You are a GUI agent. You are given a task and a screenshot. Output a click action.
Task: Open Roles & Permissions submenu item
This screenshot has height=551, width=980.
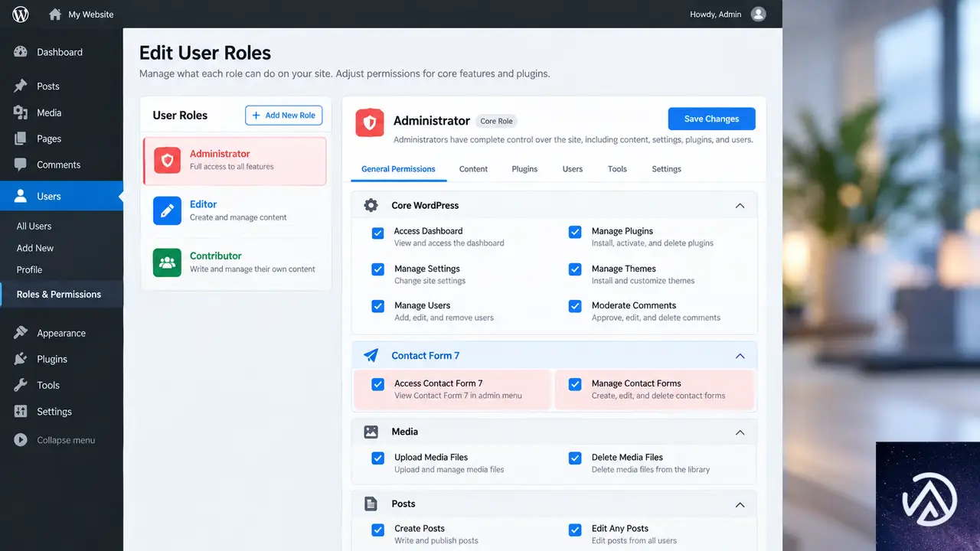tap(59, 295)
